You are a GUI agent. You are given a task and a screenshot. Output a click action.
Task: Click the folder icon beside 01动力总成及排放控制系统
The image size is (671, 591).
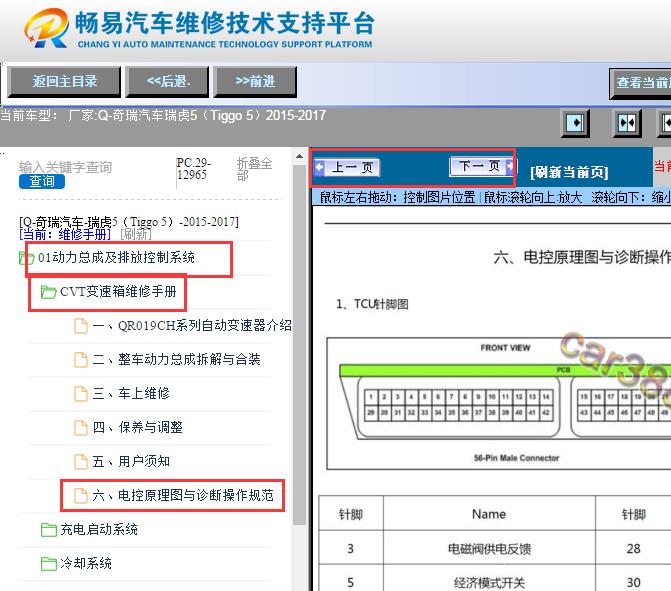point(27,258)
